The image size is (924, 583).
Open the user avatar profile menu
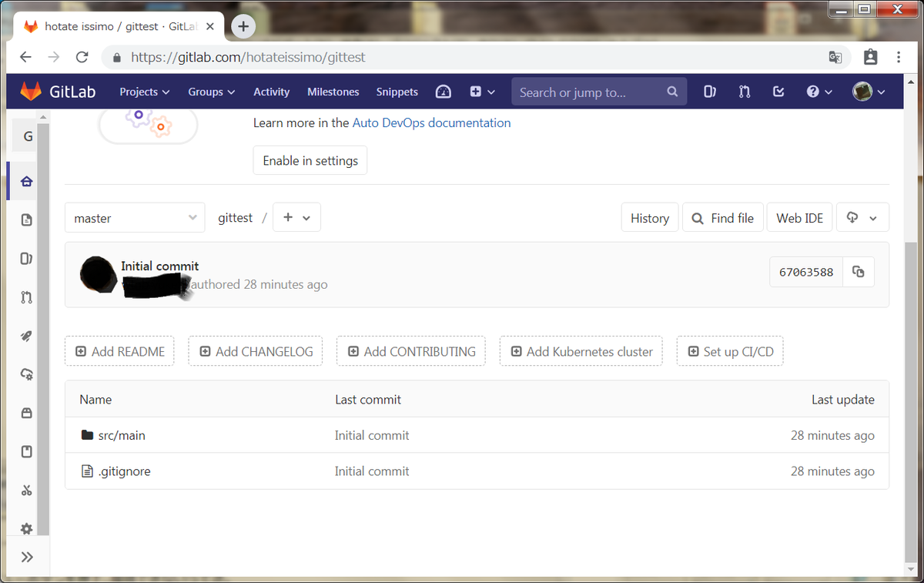[869, 92]
